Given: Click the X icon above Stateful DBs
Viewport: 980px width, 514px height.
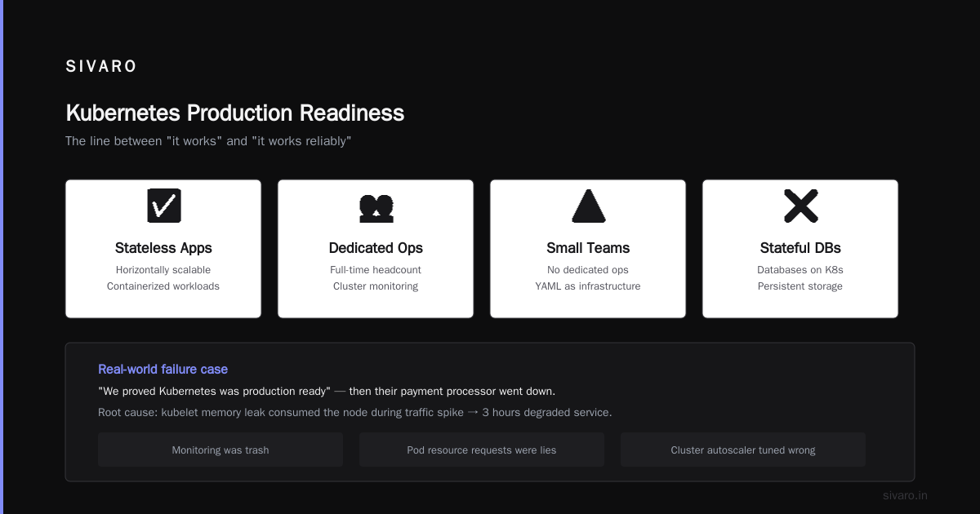Looking at the screenshot, I should click(x=800, y=206).
